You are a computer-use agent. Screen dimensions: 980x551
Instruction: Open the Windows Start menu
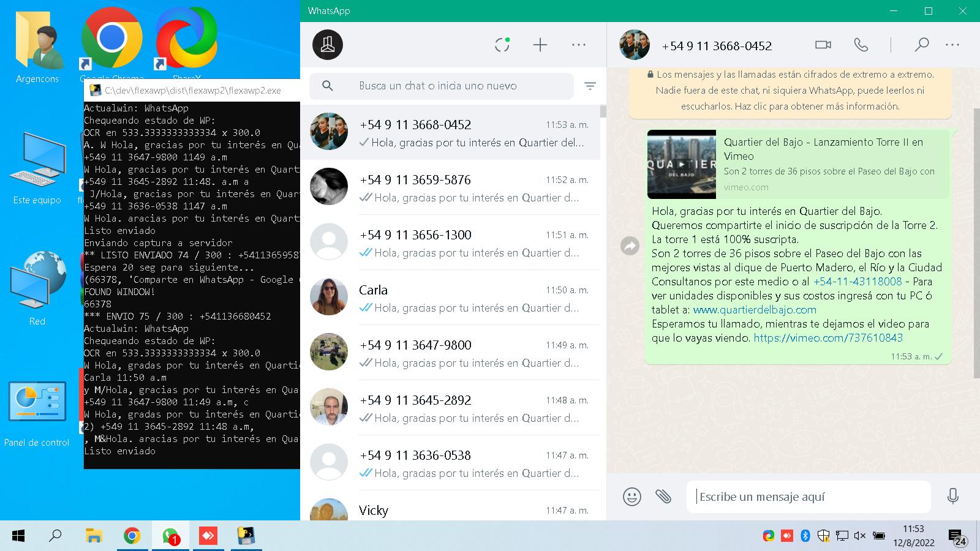coord(18,536)
